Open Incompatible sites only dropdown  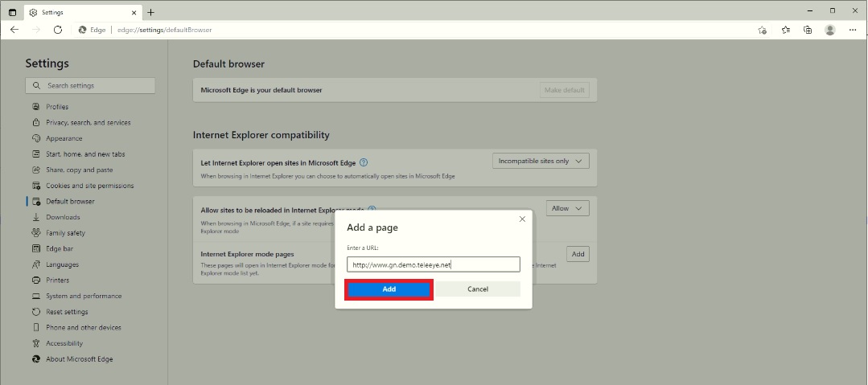[541, 161]
